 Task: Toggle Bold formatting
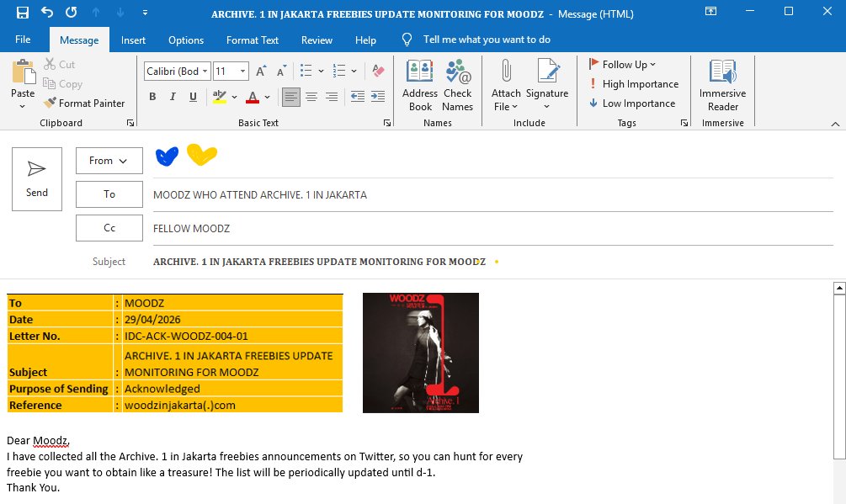click(x=152, y=97)
